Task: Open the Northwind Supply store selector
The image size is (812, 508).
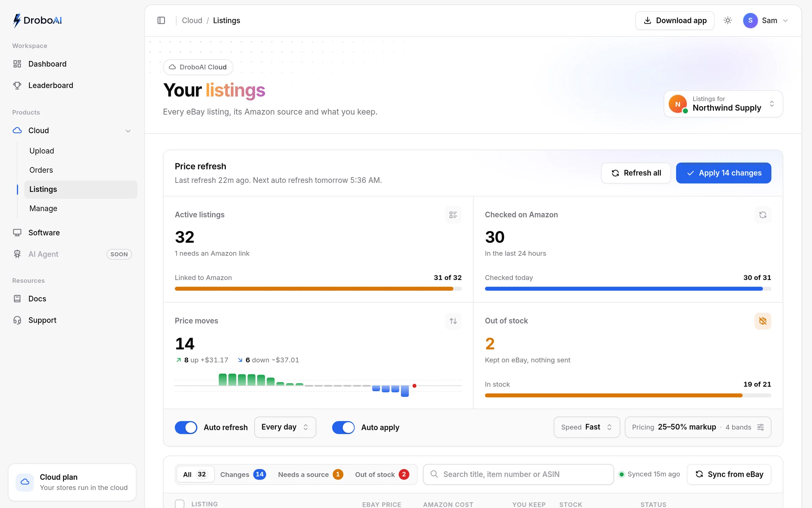Action: (723, 104)
